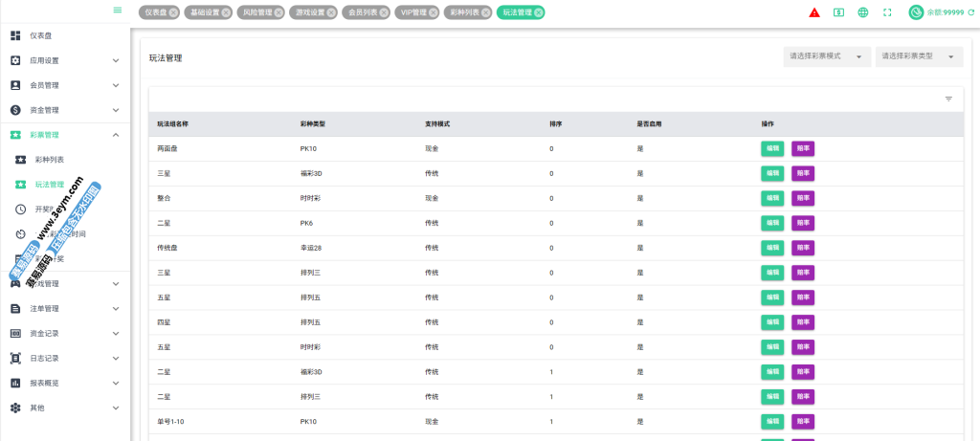This screenshot has width=980, height=441.
Task: Click the green money icon in header
Action: tap(838, 12)
